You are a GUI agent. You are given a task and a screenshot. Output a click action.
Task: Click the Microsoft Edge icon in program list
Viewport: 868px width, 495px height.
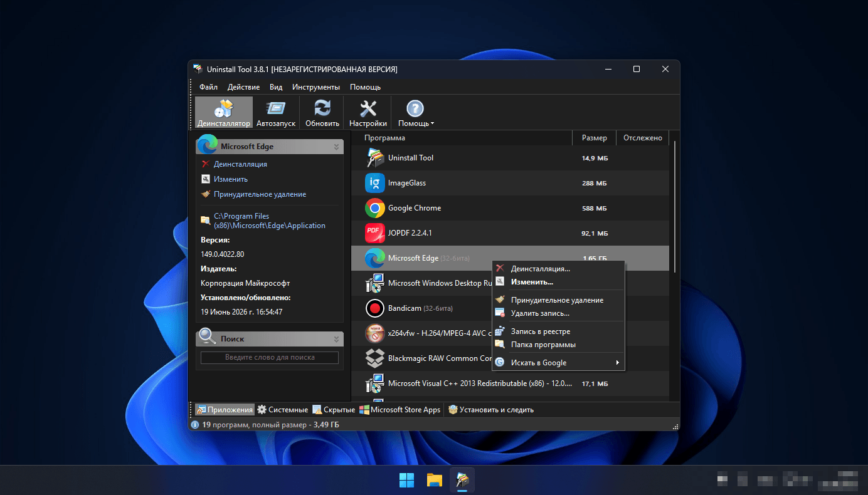click(375, 258)
